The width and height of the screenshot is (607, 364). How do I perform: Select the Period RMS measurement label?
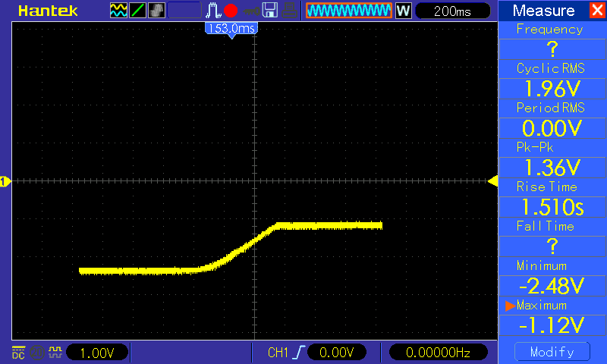(x=551, y=108)
